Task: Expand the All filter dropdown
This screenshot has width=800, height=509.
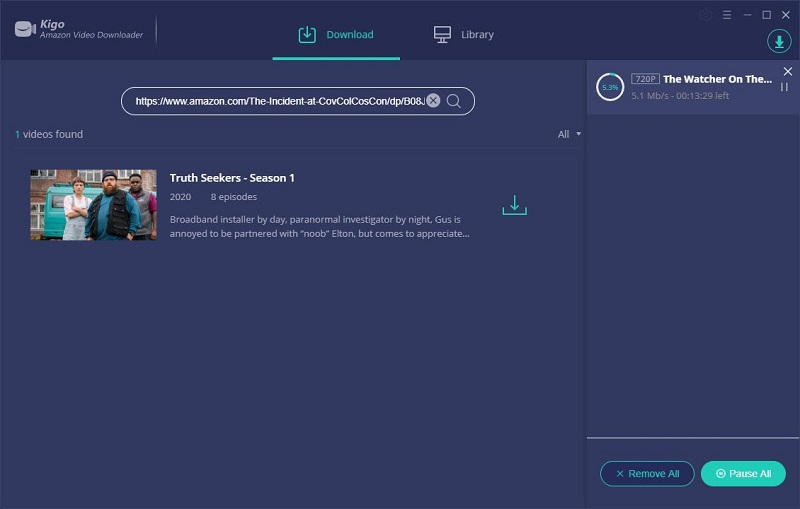Action: pos(569,134)
